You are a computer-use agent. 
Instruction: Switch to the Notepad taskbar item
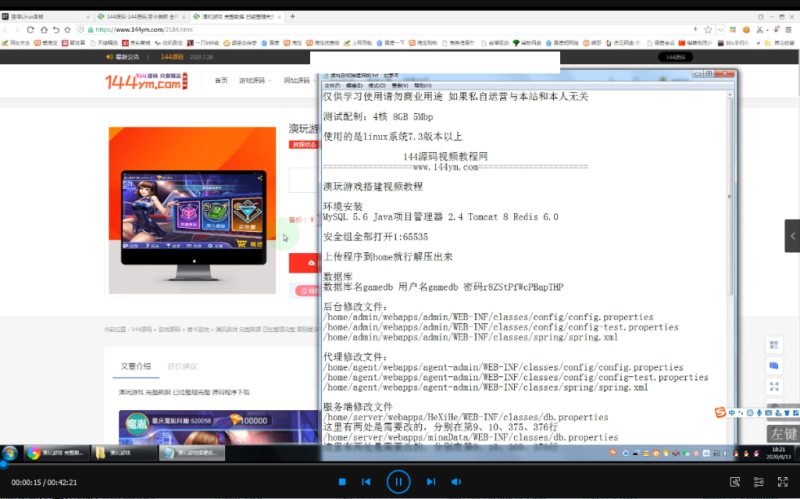(x=192, y=453)
